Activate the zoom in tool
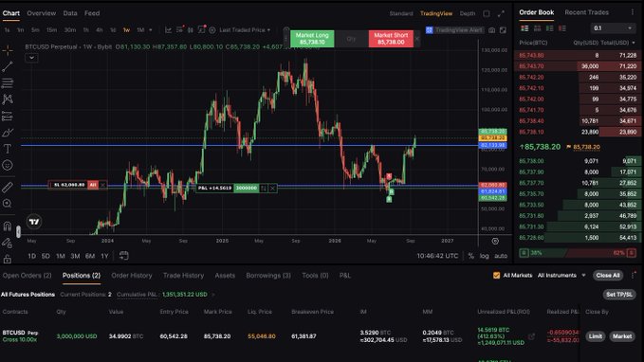The height and width of the screenshot is (362, 644). click(x=8, y=204)
